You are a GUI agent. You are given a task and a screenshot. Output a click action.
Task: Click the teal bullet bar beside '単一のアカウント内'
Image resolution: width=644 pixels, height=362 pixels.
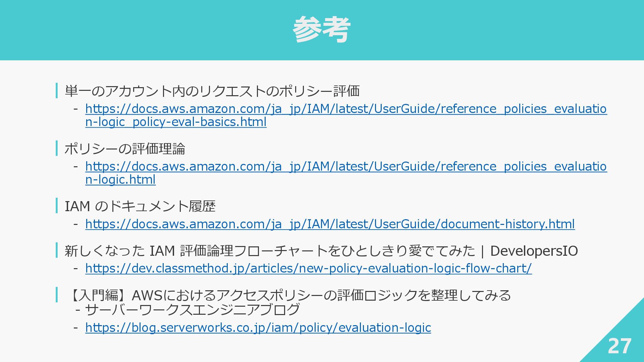point(57,90)
